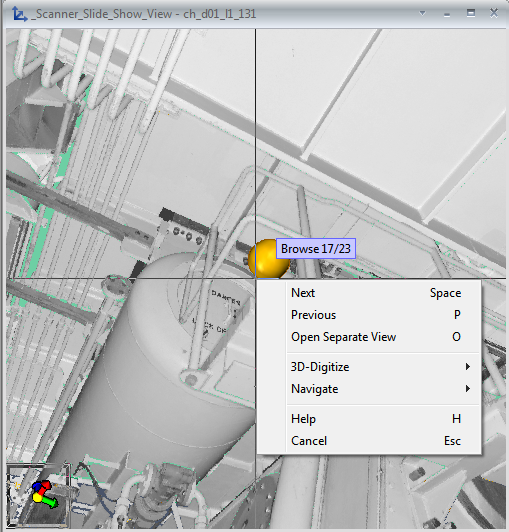Viewport: 509px width, 532px height.
Task: Open the 3D-Digitize submenu
Action: pyautogui.click(x=369, y=367)
